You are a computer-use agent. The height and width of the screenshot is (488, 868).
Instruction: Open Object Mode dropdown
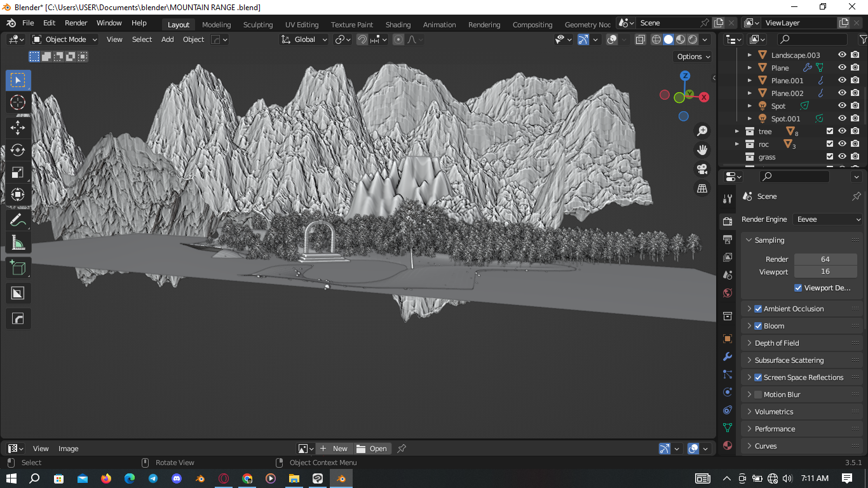[65, 39]
